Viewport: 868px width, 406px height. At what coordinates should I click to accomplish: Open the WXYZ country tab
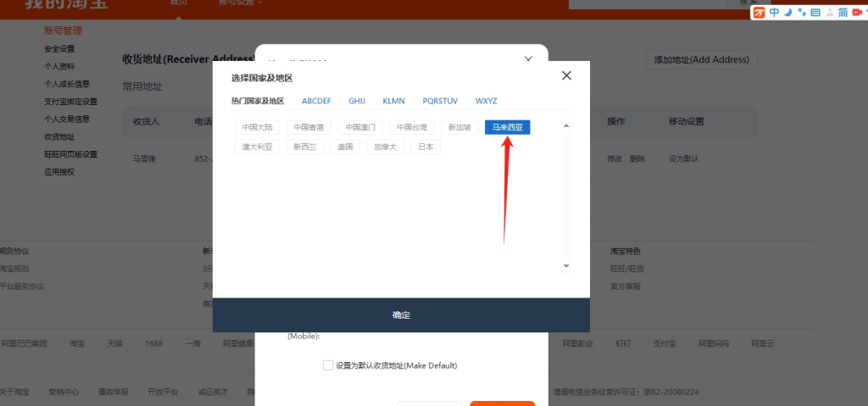pyautogui.click(x=486, y=101)
